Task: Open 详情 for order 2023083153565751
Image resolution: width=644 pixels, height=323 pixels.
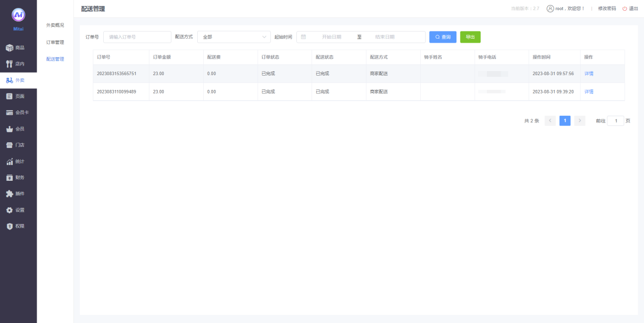Action: pos(589,74)
